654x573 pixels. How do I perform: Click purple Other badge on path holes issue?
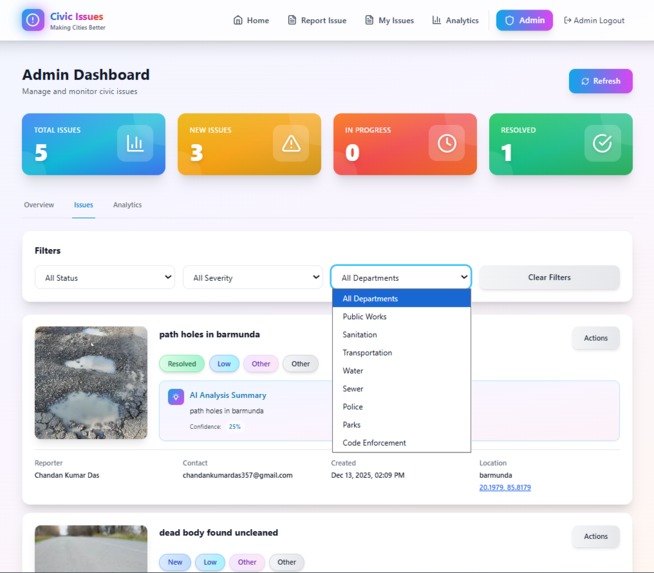[x=261, y=364]
